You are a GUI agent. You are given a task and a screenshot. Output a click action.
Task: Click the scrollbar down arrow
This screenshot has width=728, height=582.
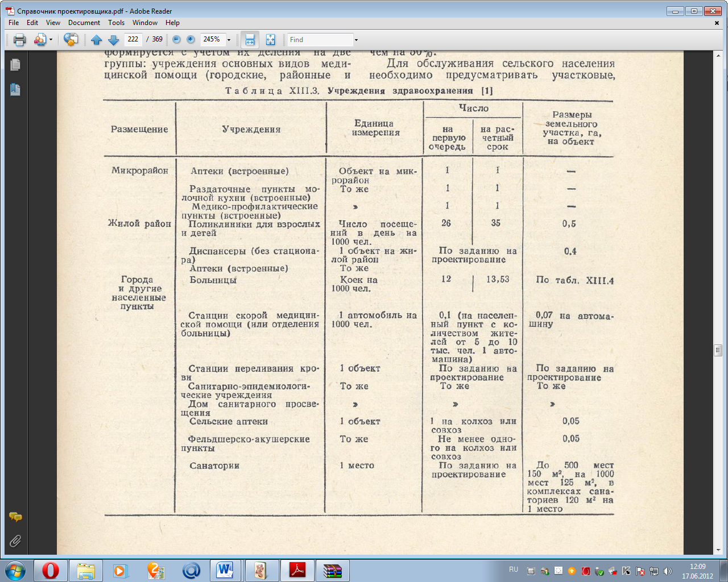718,550
